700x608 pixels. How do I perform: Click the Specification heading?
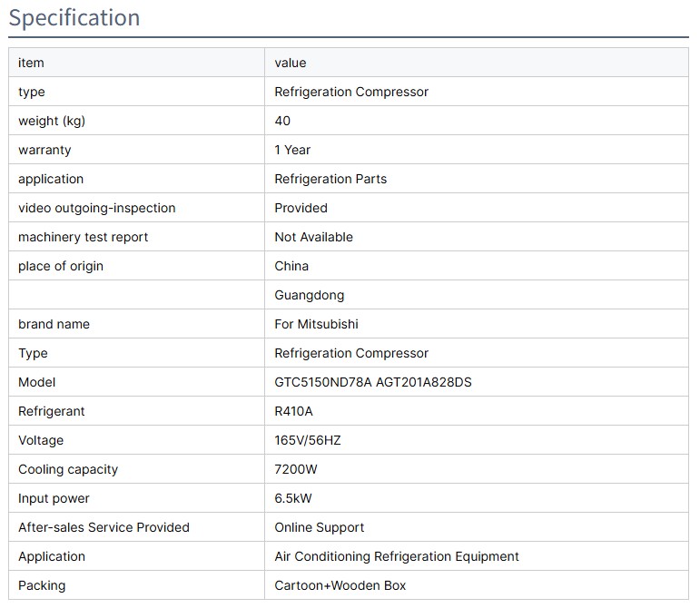74,17
